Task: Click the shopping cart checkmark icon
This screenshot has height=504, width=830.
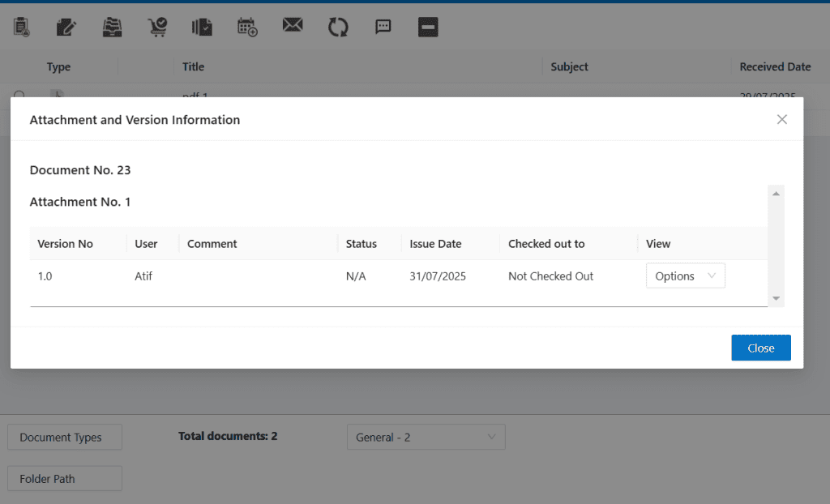Action: [x=157, y=27]
